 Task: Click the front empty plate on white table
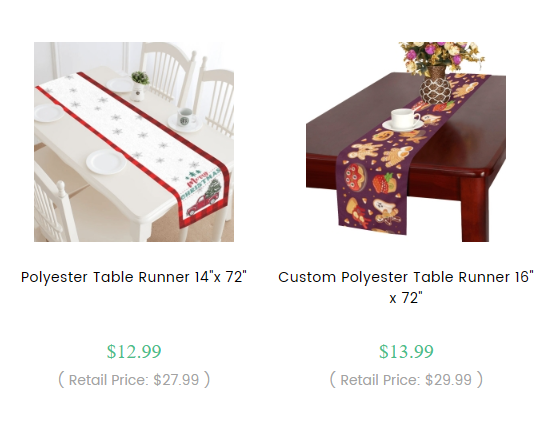[x=106, y=162]
